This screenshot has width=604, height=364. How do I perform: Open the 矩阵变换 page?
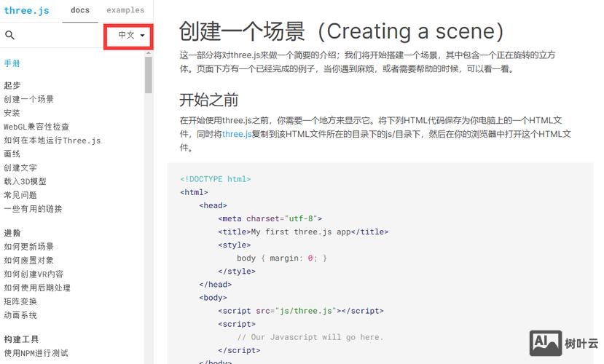20,301
